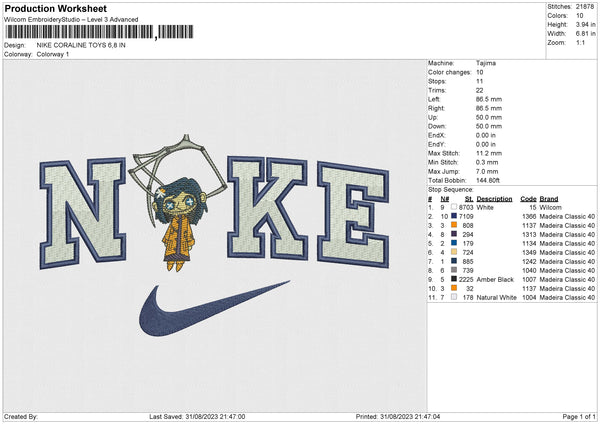Click the "Color changes:" label

pos(450,72)
